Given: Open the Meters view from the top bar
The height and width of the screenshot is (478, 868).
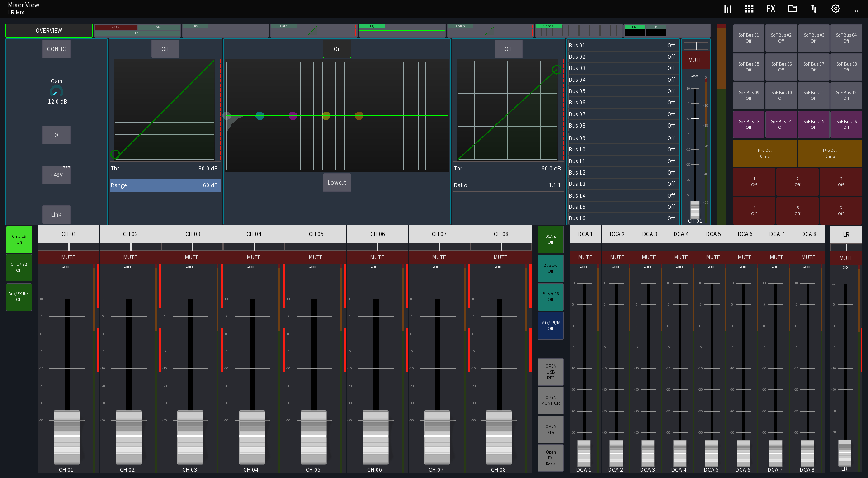Looking at the screenshot, I should coord(727,9).
